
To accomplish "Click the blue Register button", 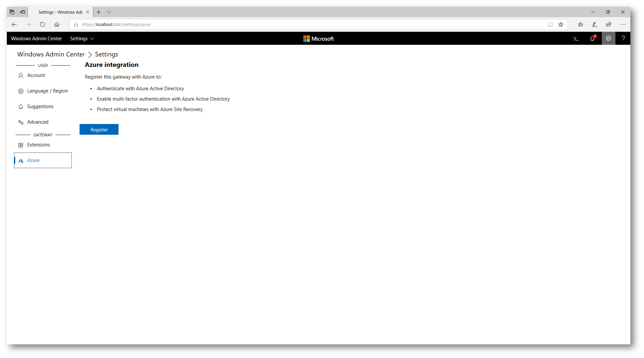I will [99, 130].
